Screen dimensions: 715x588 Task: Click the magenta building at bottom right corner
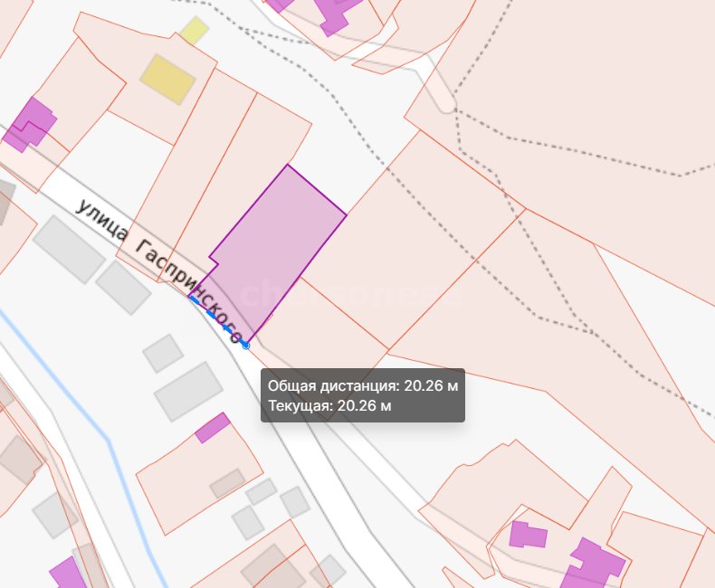(x=595, y=561)
